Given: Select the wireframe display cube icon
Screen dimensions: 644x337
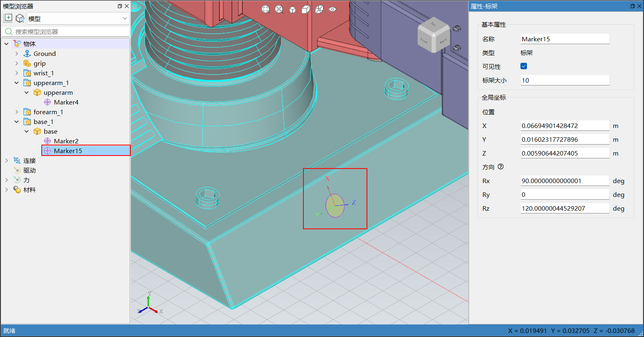Looking at the screenshot, I should click(x=319, y=9).
